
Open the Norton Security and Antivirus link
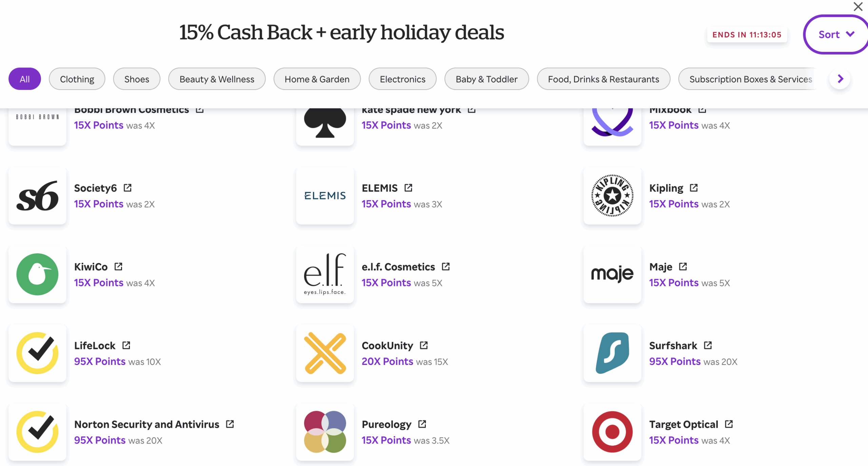coord(146,424)
